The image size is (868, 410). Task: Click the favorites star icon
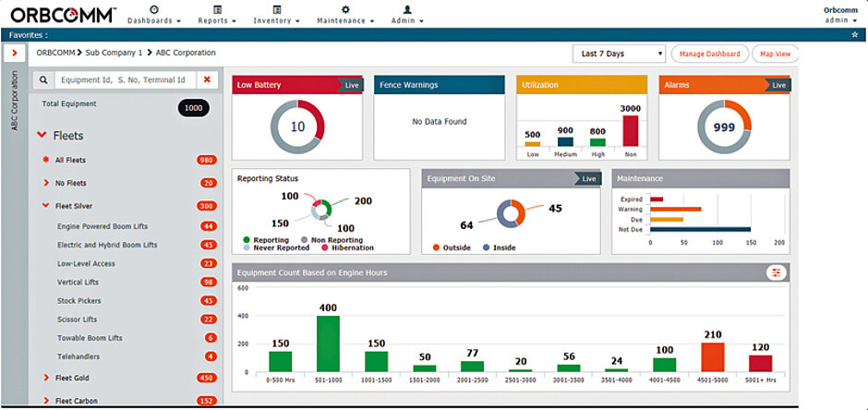[x=854, y=34]
